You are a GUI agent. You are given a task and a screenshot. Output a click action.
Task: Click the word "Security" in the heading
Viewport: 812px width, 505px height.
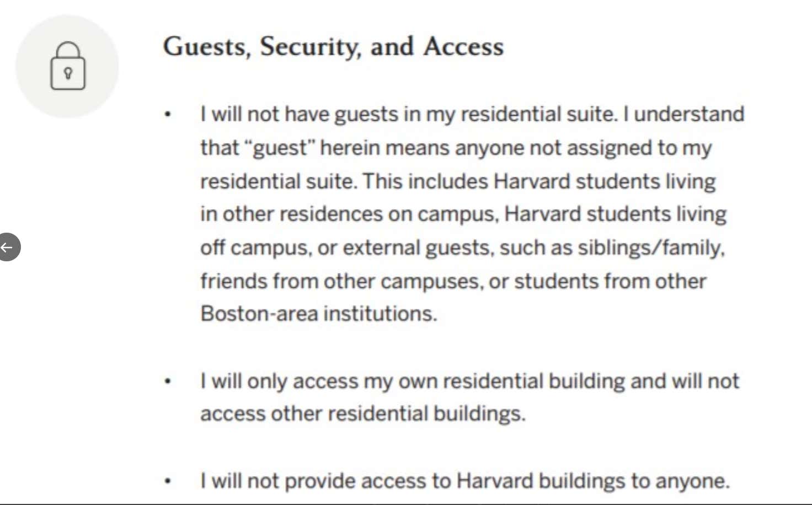311,47
